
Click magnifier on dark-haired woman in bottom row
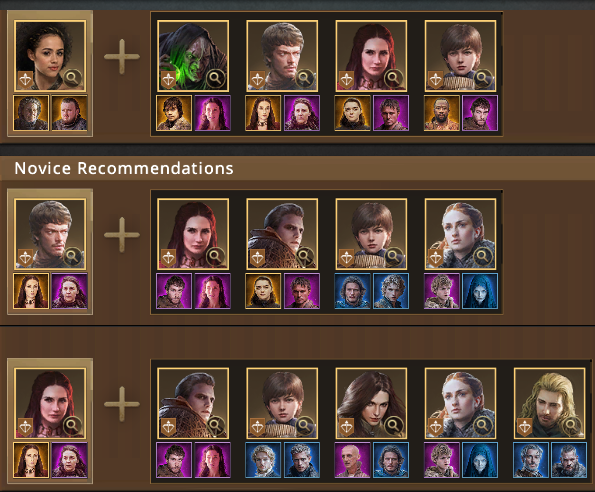point(394,426)
